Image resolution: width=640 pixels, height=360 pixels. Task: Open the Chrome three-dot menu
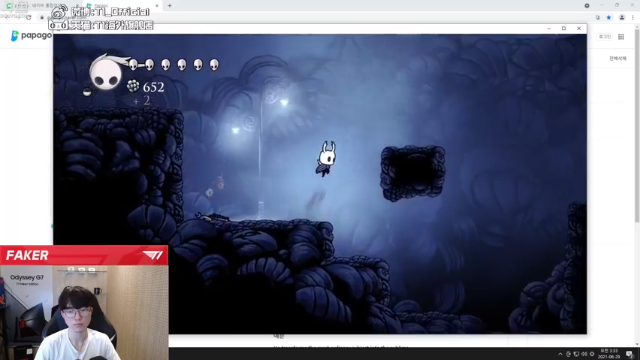(633, 18)
